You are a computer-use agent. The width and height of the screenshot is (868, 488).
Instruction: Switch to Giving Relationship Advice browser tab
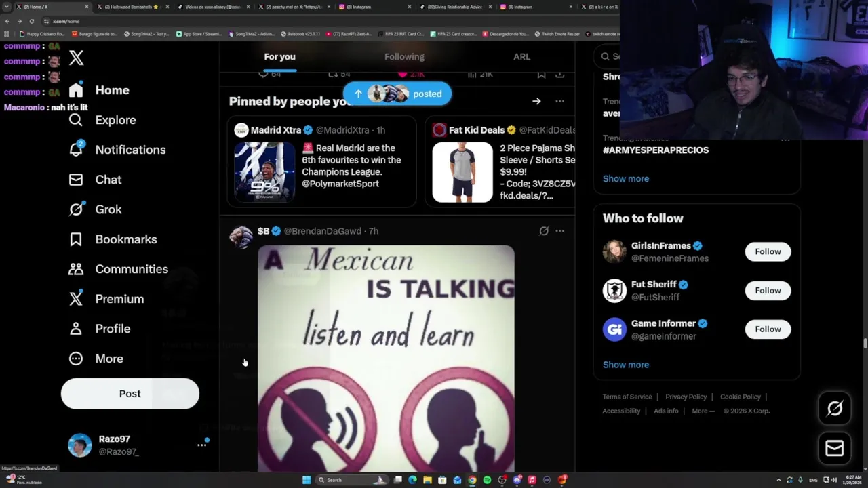coord(454,7)
